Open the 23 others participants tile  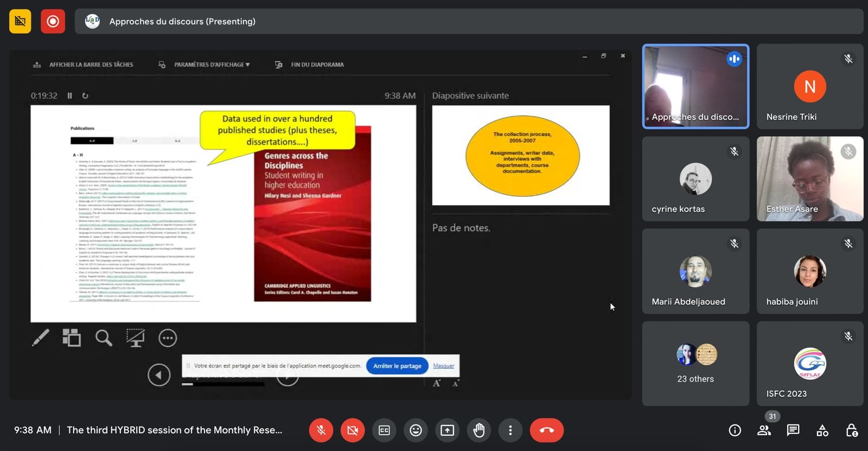click(695, 364)
